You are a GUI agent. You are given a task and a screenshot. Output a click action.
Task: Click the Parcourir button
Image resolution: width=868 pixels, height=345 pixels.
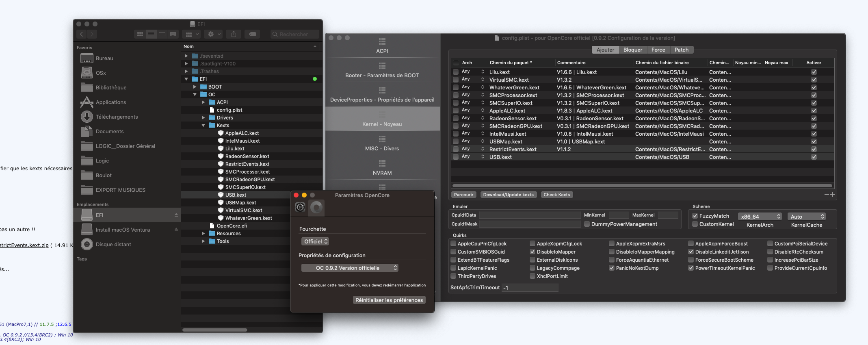point(463,195)
